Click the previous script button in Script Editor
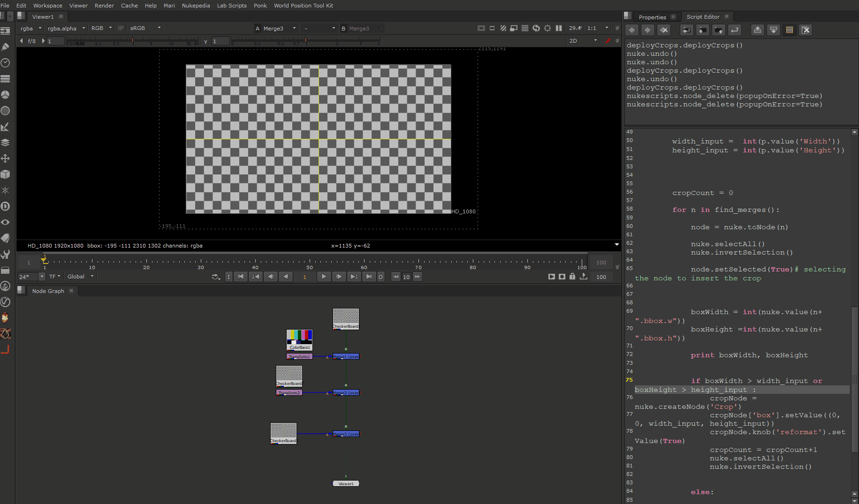 click(x=632, y=30)
